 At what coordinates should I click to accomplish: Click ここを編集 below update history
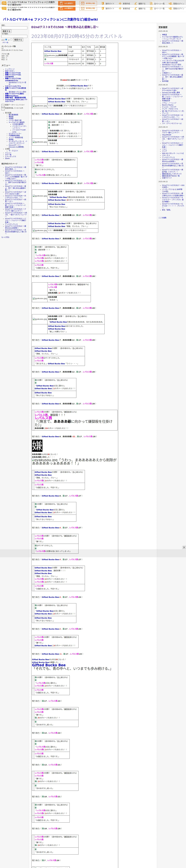(162, 218)
